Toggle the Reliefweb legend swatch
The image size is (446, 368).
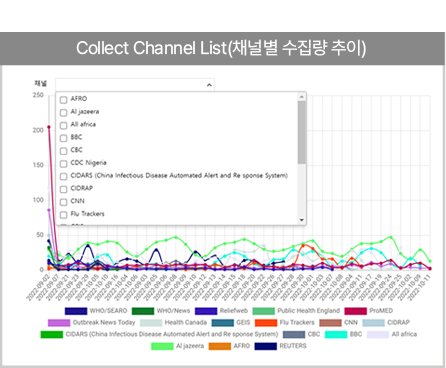click(206, 311)
